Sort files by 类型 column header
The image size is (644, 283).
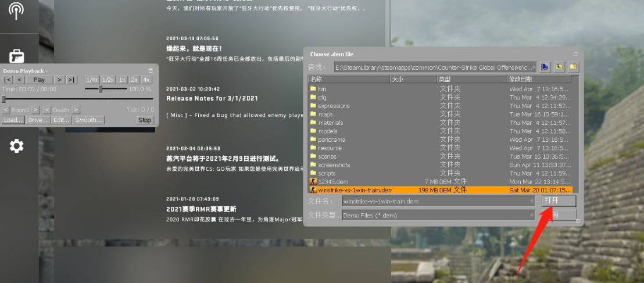point(472,79)
